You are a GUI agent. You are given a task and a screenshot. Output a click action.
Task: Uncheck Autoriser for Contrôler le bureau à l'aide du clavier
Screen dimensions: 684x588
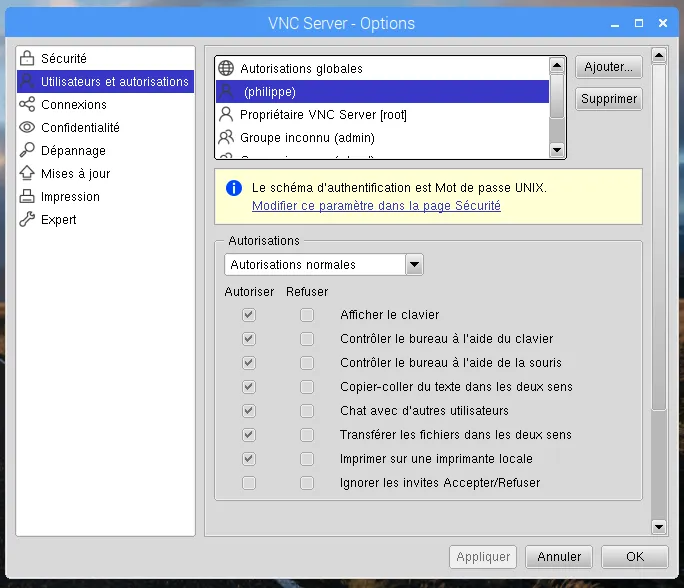(x=249, y=338)
